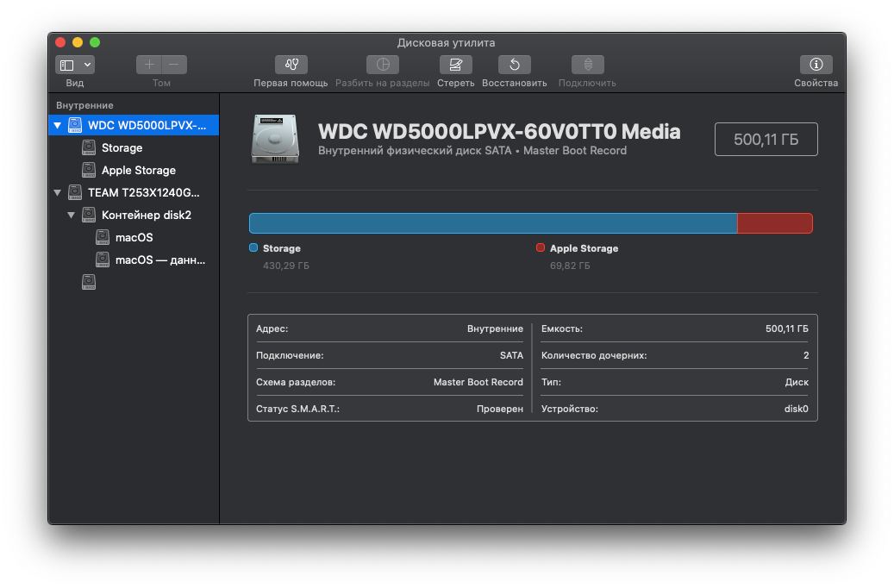894x588 pixels.
Task: Click the 'Первая помощь' toolbar label
Action: pyautogui.click(x=291, y=84)
